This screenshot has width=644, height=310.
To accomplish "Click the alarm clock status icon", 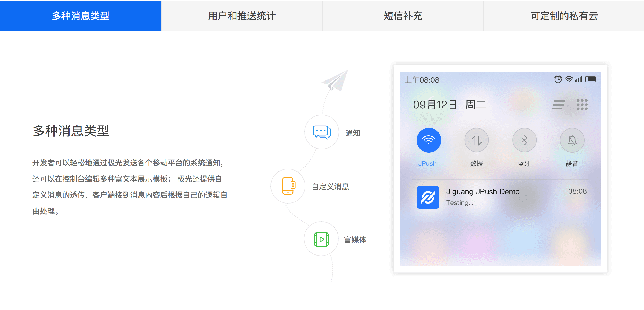I will point(558,79).
